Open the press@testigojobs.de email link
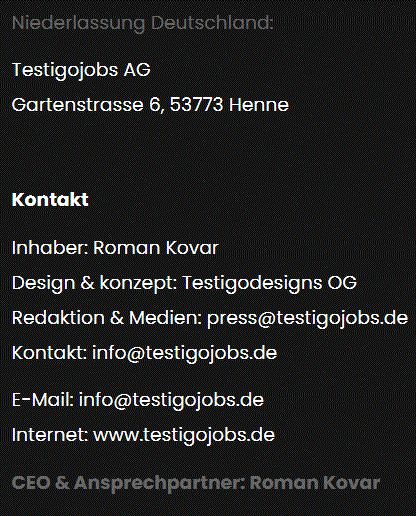Viewport: 416px width, 516px height. click(307, 318)
